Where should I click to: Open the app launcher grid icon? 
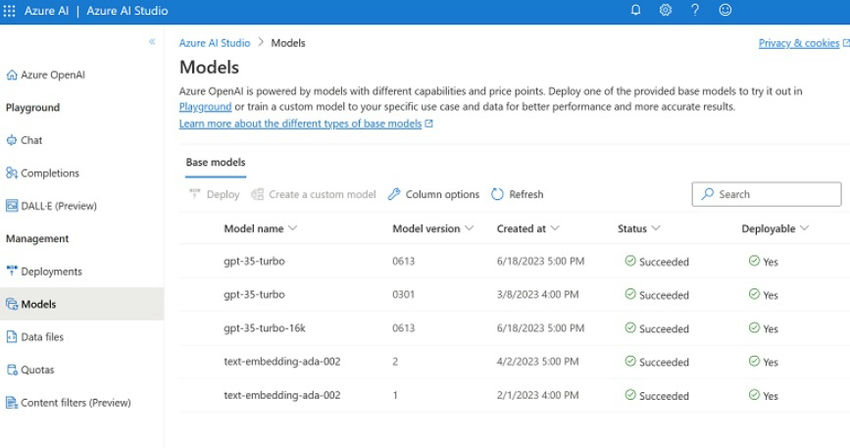(x=9, y=11)
